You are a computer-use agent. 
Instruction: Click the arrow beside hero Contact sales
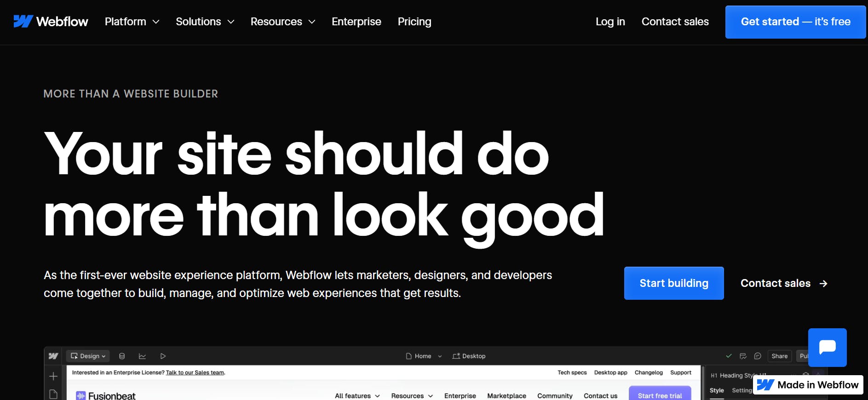823,284
